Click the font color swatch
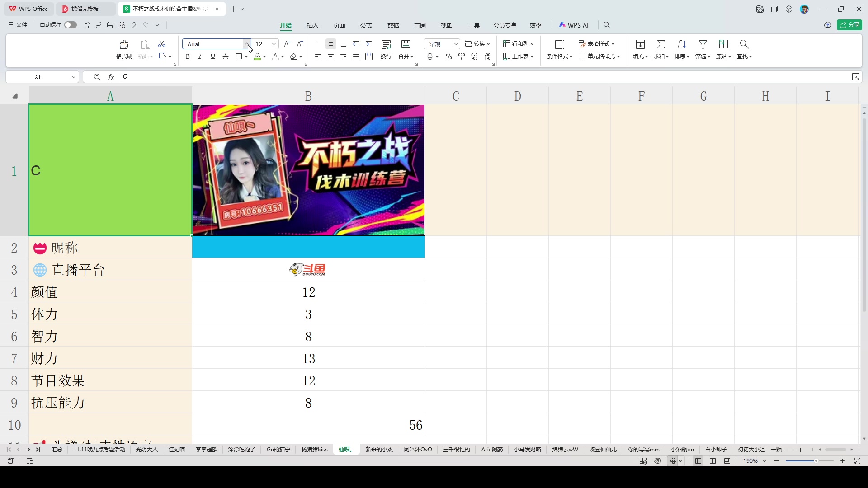Screen dimensions: 868x488 click(276, 56)
